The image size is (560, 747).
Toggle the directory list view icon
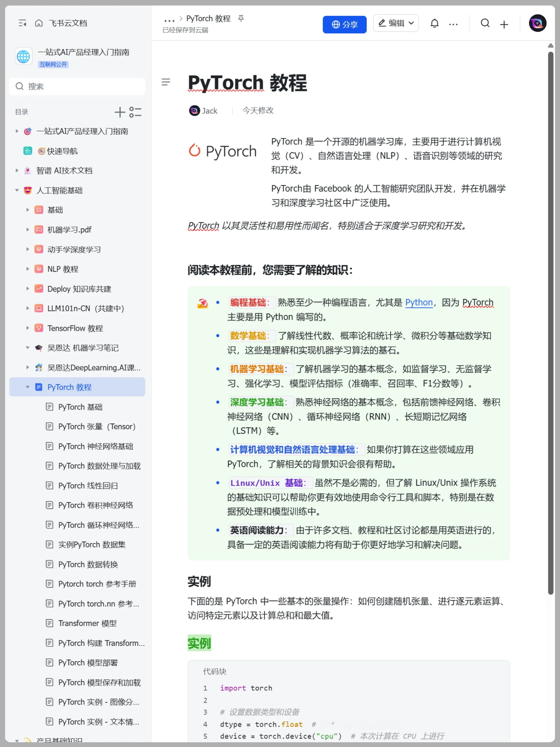pyautogui.click(x=135, y=112)
